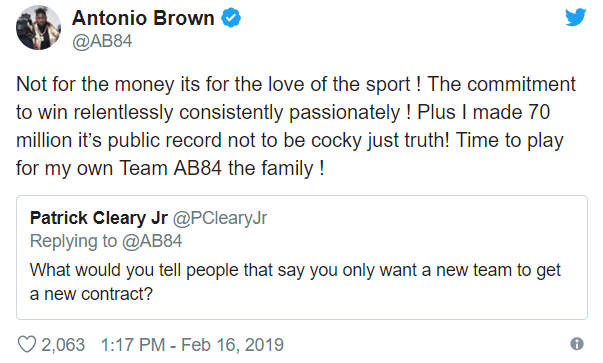This screenshot has height=363, width=603.
Task: Open the Antonio Brown display name
Action: coord(143,18)
